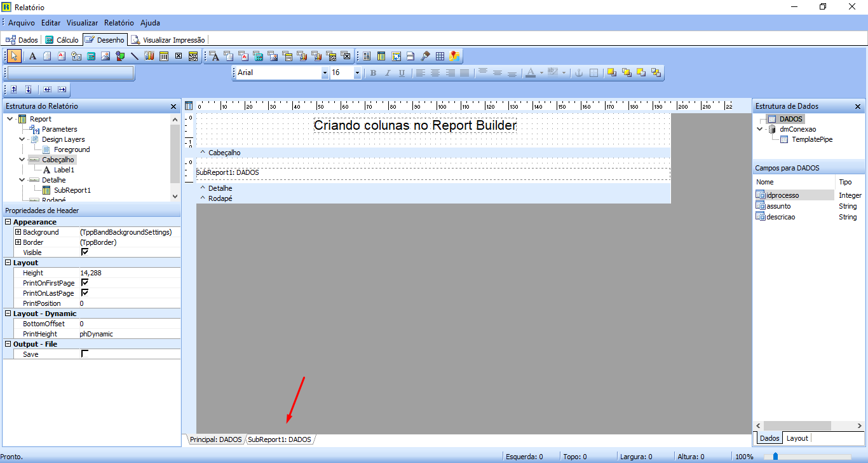Uncheck the Visible property checkbox

[x=85, y=252]
